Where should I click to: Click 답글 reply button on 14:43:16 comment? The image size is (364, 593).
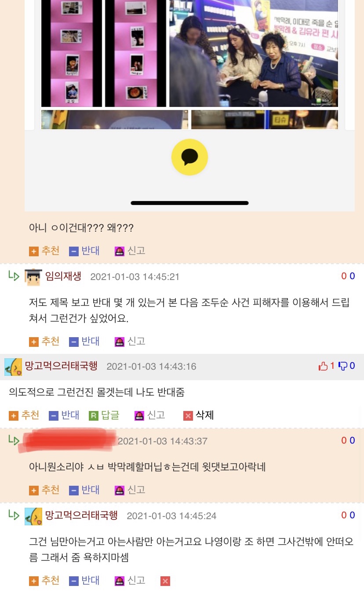tap(104, 415)
